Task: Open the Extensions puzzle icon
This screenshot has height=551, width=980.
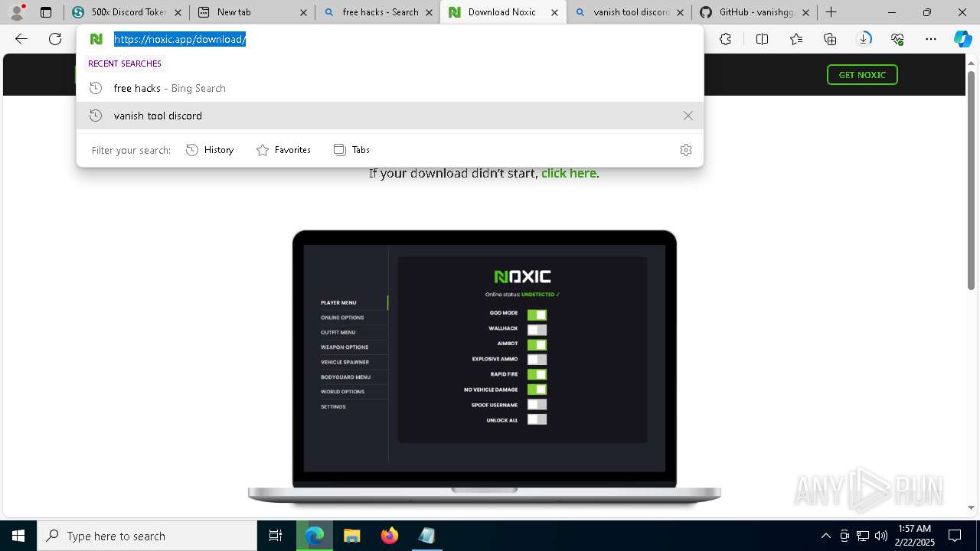Action: (x=725, y=39)
